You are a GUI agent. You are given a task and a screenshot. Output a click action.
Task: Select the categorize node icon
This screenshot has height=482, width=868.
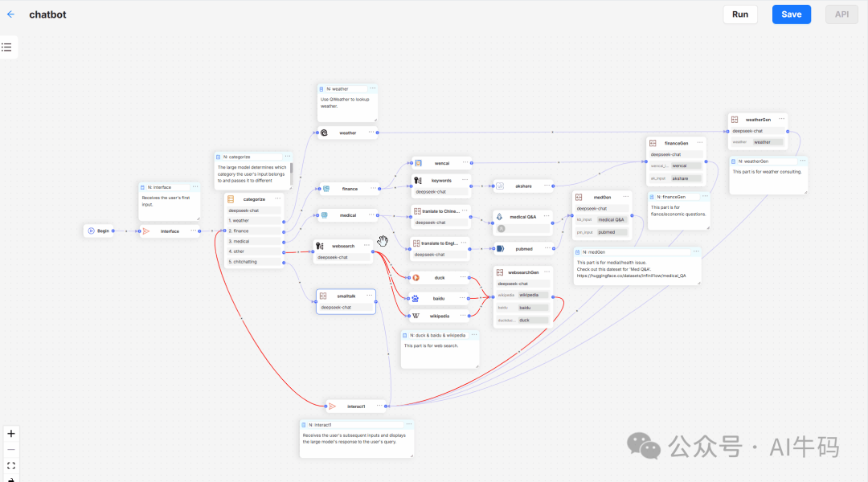pyautogui.click(x=231, y=199)
